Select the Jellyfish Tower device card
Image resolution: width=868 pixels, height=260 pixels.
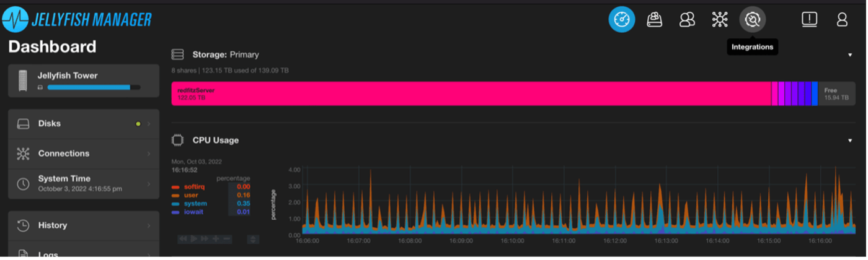84,80
